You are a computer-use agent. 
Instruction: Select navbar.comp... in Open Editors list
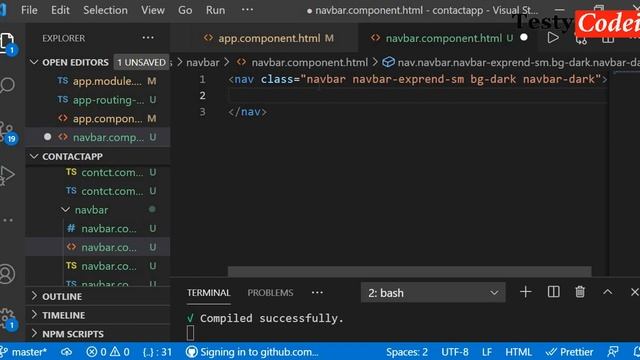pyautogui.click(x=98, y=137)
